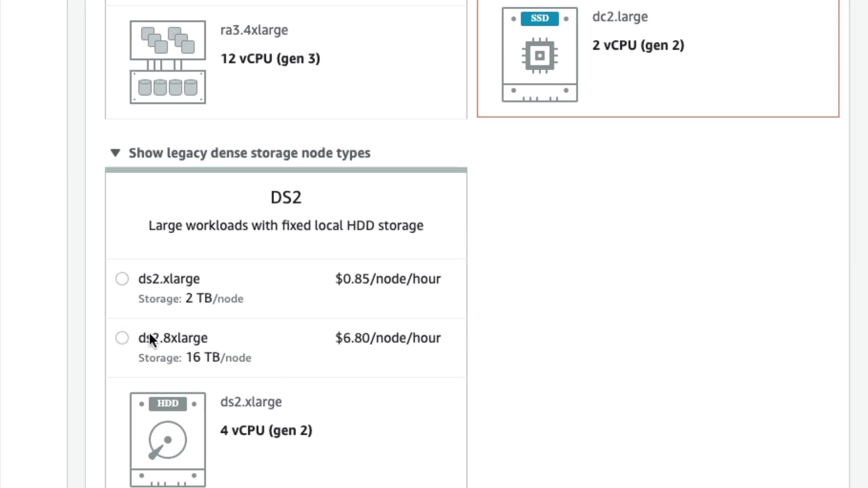Screen dimensions: 868x488
Task: Click the CPU chip graphic in dc2.large icon
Action: coord(539,56)
